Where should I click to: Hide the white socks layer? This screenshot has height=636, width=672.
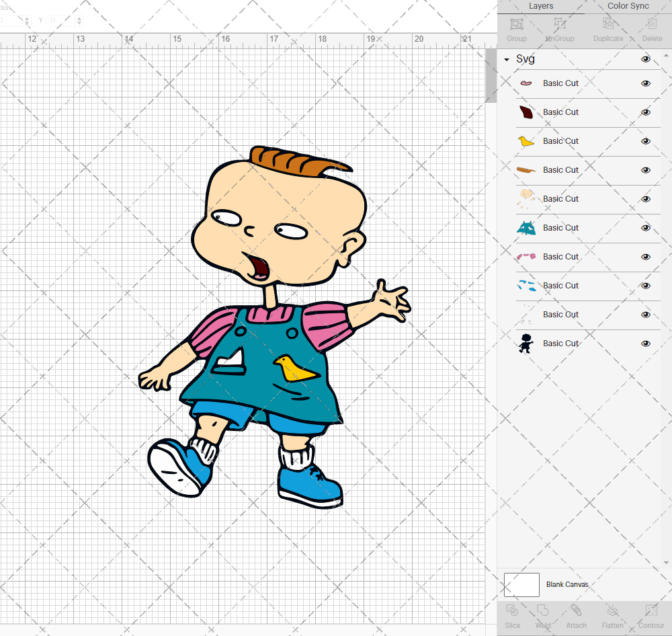click(x=646, y=315)
